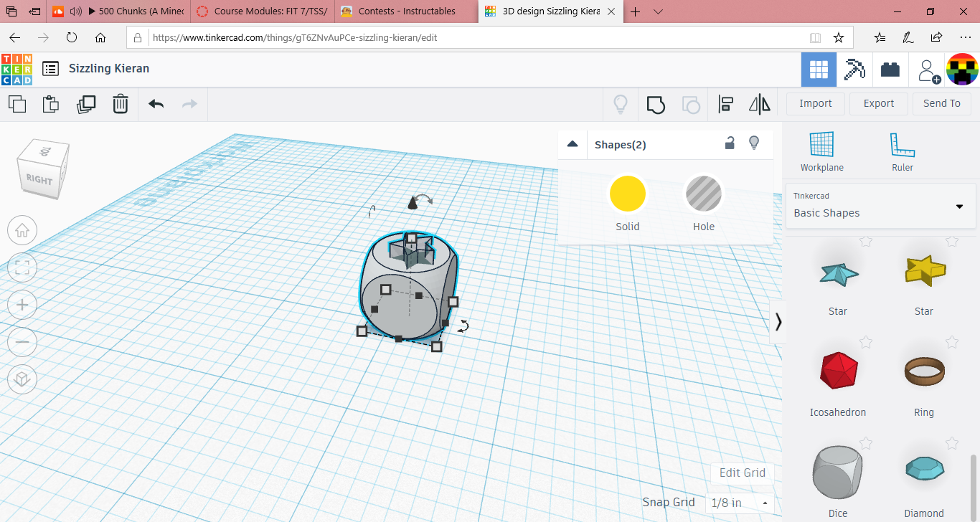This screenshot has height=522, width=980.
Task: Group the selected shapes
Action: (656, 105)
